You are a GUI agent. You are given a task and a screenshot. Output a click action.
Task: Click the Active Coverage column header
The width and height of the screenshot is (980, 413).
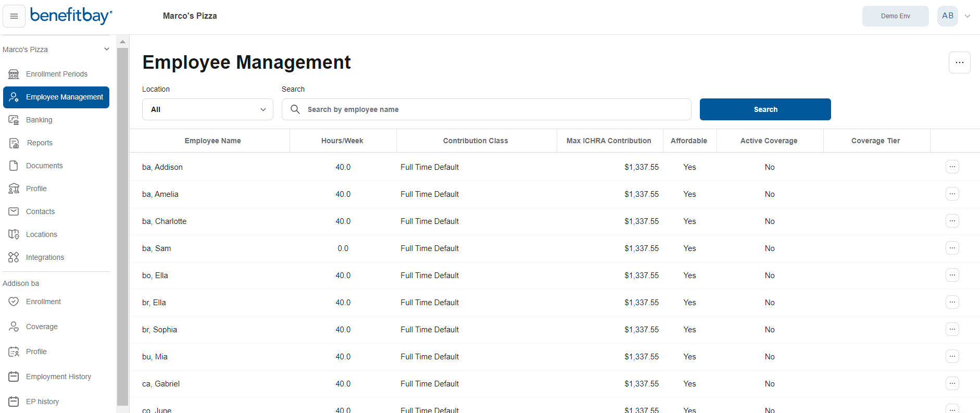[x=769, y=141]
